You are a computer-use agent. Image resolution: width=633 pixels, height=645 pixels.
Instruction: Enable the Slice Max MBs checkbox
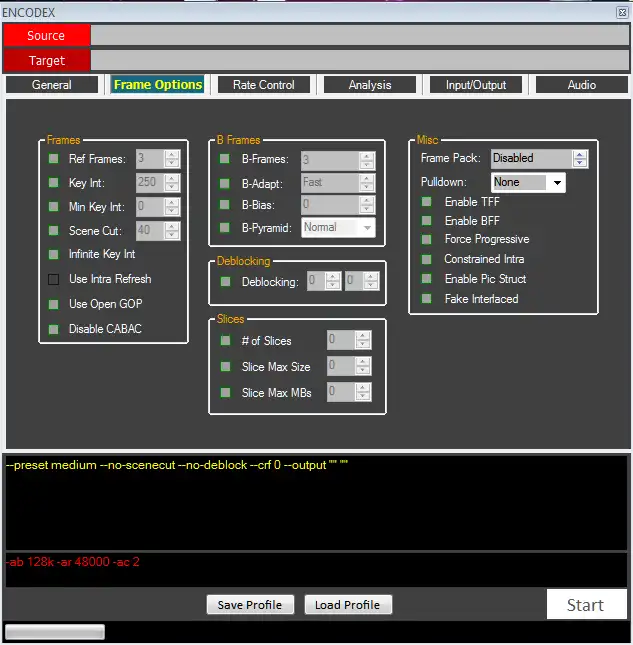(225, 392)
